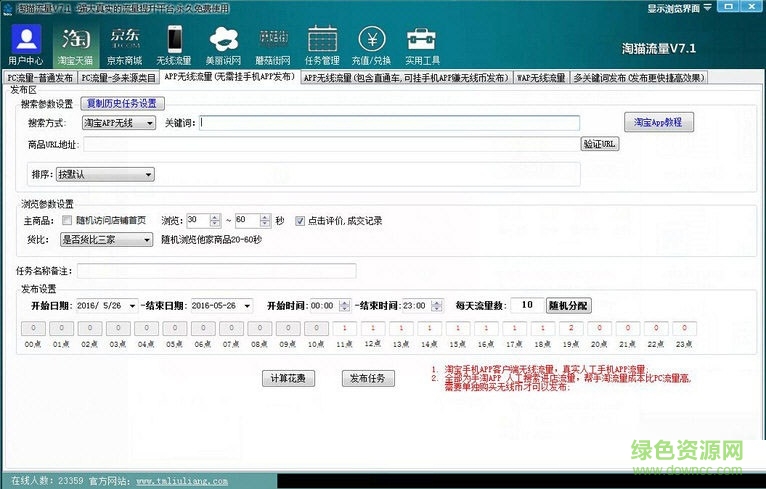The width and height of the screenshot is (766, 489).
Task: Select APP无线流量(无需挂手机APP发布) tab
Action: [230, 77]
